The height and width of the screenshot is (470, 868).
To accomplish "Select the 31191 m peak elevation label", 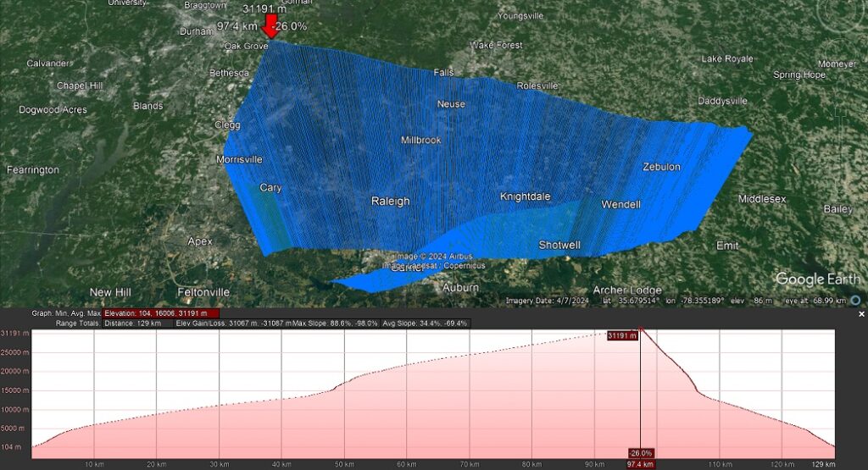I will (622, 335).
